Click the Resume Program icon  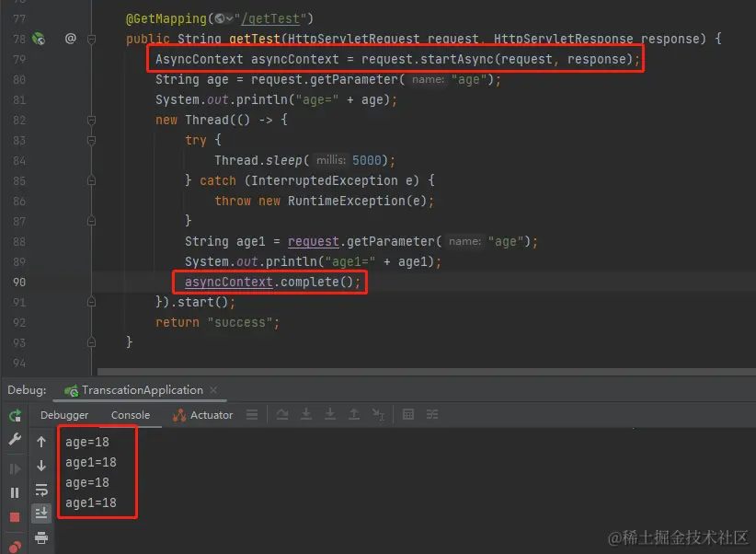point(15,468)
